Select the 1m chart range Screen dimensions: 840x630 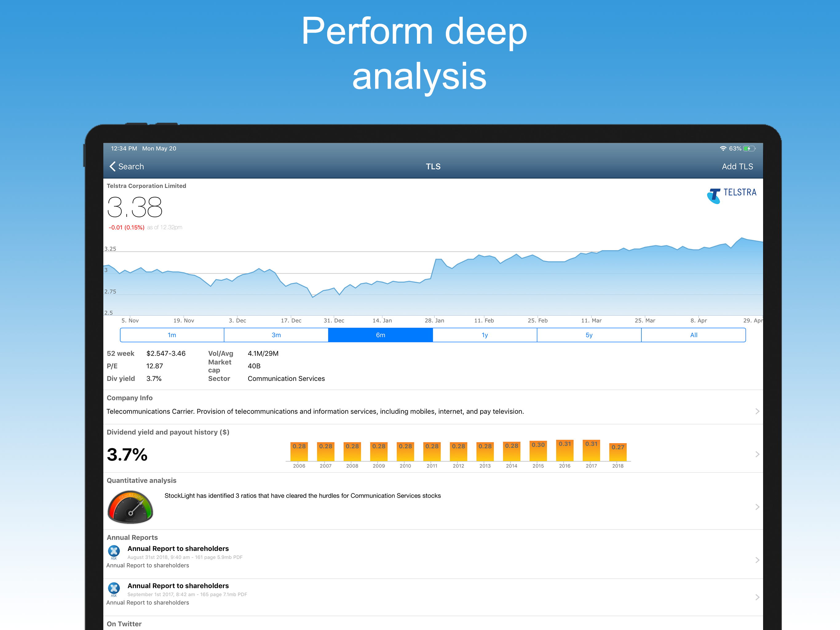pos(172,335)
